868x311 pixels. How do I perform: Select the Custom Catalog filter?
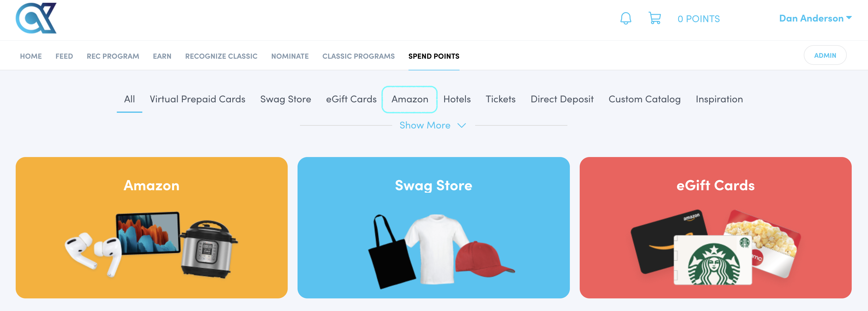(x=644, y=99)
